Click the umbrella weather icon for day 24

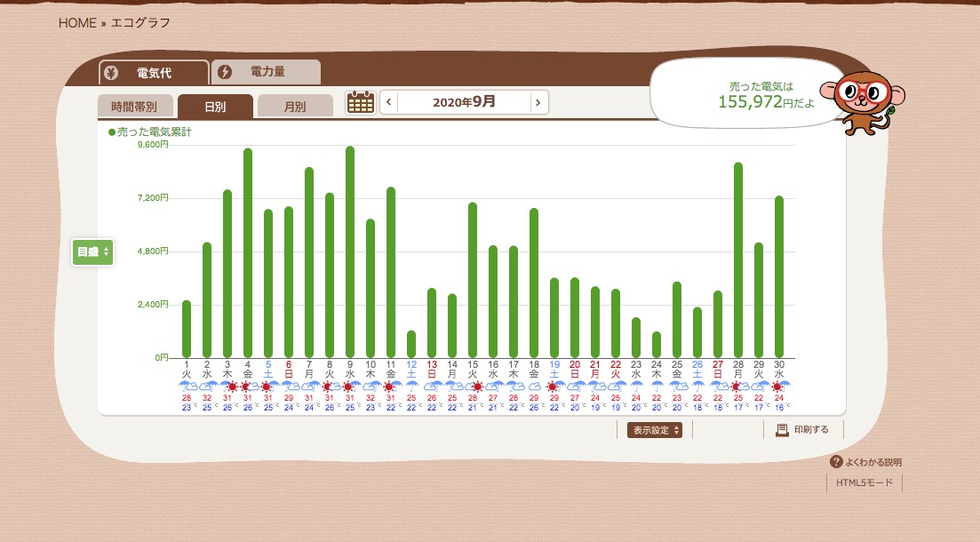[x=657, y=387]
